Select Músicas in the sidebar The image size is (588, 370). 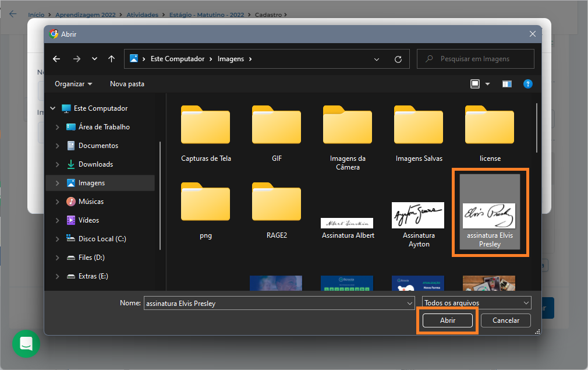[91, 202]
